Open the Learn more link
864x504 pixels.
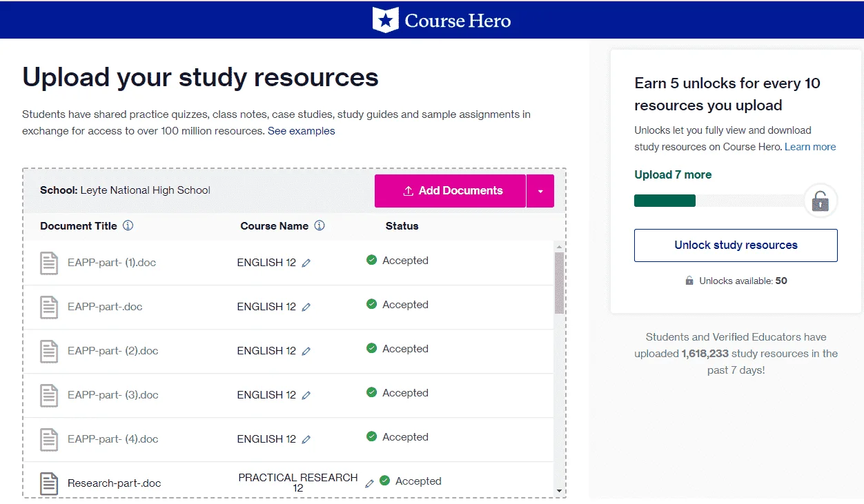click(810, 147)
